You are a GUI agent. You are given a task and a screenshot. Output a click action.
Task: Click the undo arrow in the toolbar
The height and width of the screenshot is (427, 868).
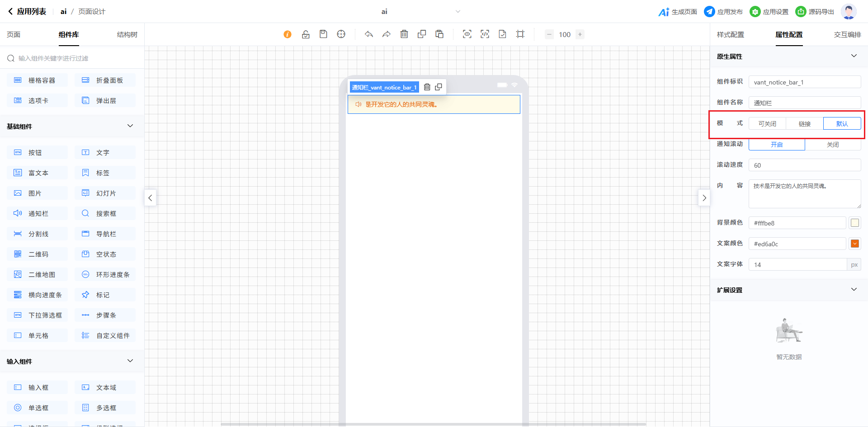pyautogui.click(x=369, y=34)
